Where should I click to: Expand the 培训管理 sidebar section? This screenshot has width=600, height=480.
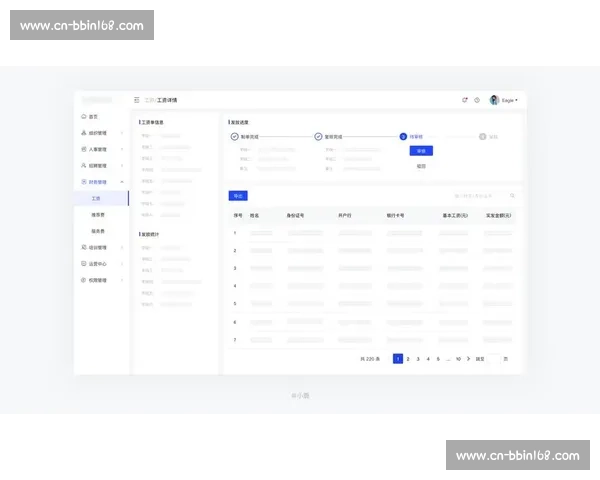click(x=122, y=246)
